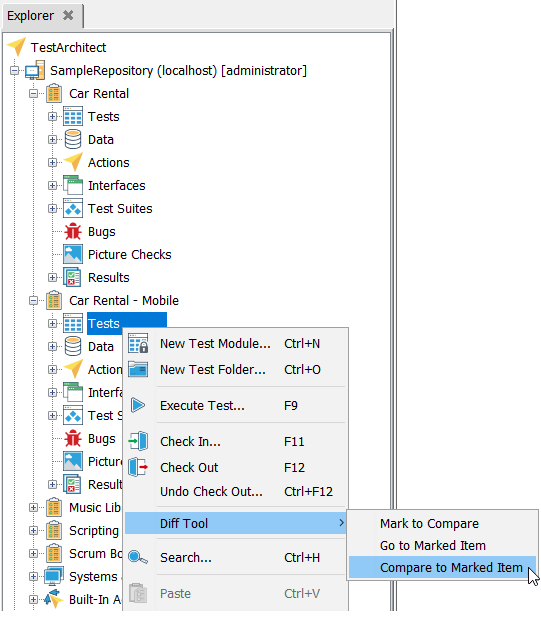Select Check Out menu entry
The image size is (541, 620).
tap(236, 467)
